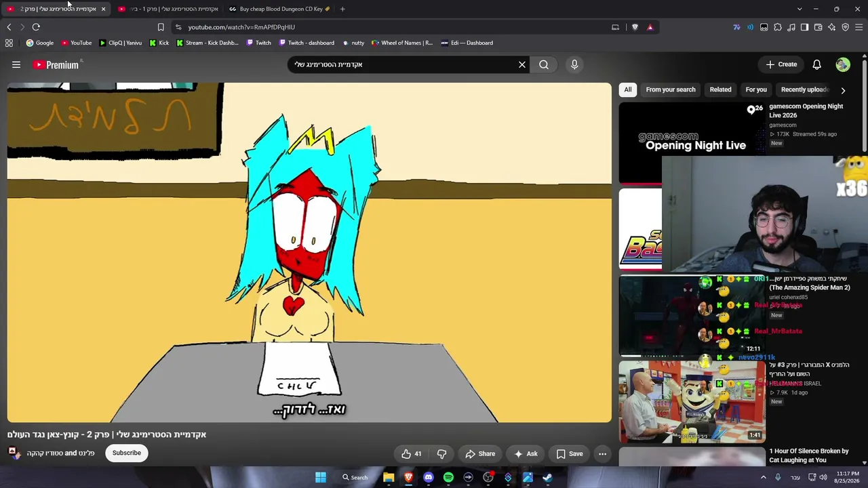
Task: Bookmark this page in the address bar
Action: coord(161,27)
